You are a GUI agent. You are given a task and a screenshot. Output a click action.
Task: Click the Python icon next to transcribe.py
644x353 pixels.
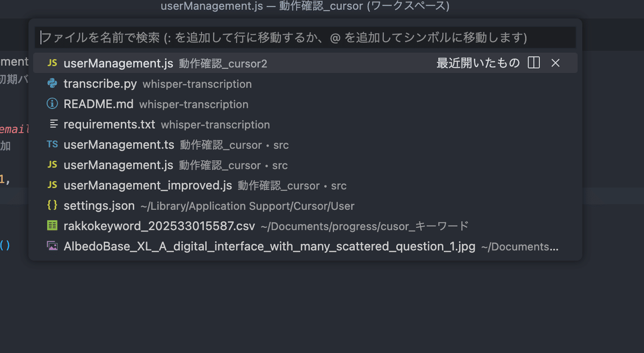(x=52, y=84)
